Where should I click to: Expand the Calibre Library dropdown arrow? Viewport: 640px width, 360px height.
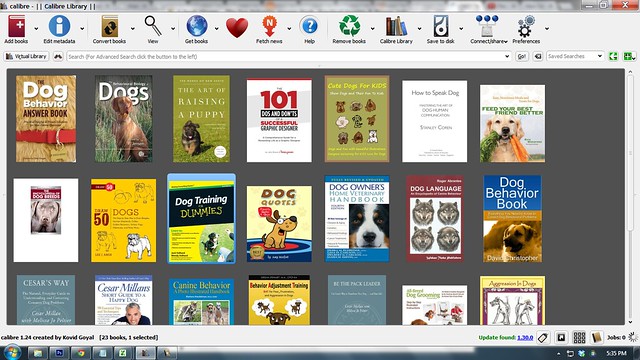[419, 29]
